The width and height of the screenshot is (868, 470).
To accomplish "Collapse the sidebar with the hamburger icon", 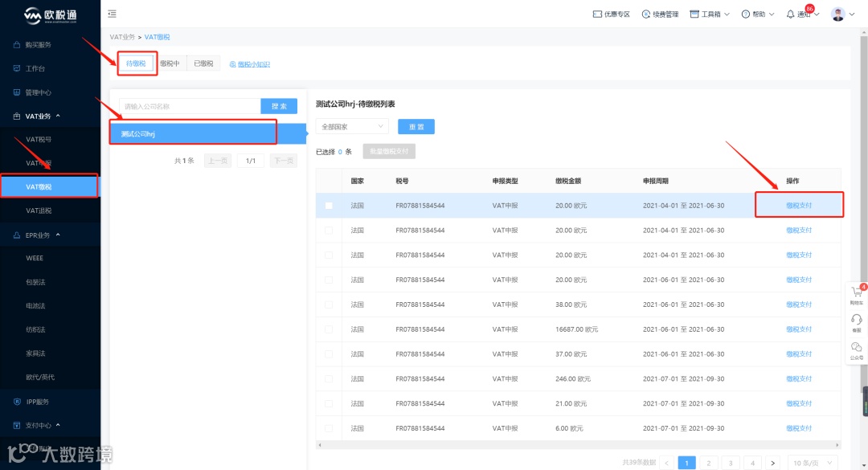I will pyautogui.click(x=112, y=14).
